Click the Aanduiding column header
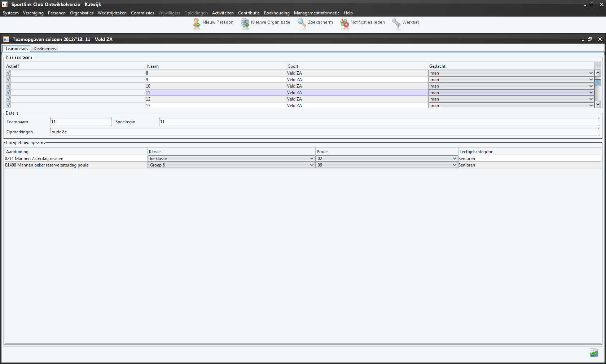The width and height of the screenshot is (606, 364). click(x=76, y=152)
